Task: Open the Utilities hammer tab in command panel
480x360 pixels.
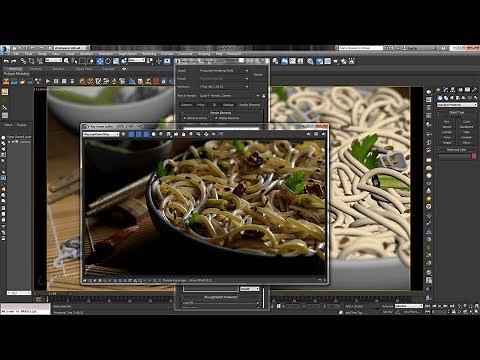Action: [474, 90]
